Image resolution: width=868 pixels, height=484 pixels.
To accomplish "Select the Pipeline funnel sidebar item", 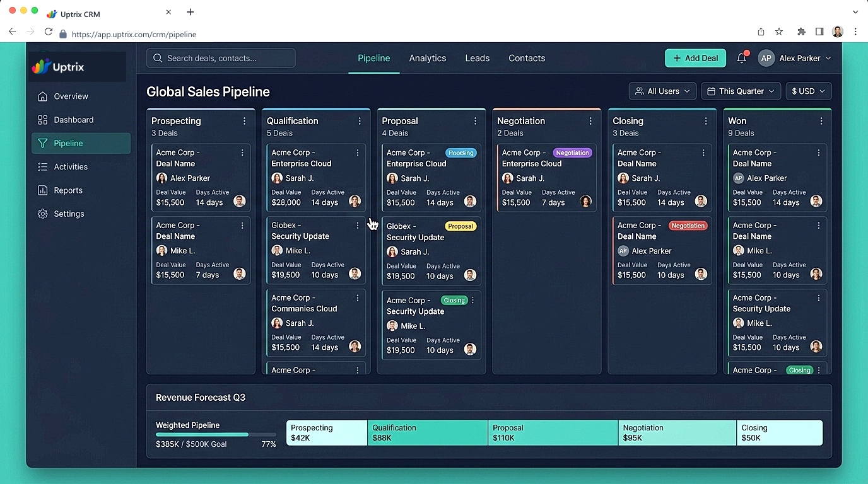I will point(81,143).
